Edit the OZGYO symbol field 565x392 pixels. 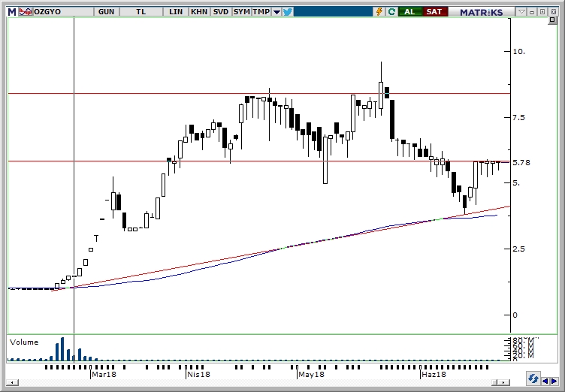(x=63, y=12)
